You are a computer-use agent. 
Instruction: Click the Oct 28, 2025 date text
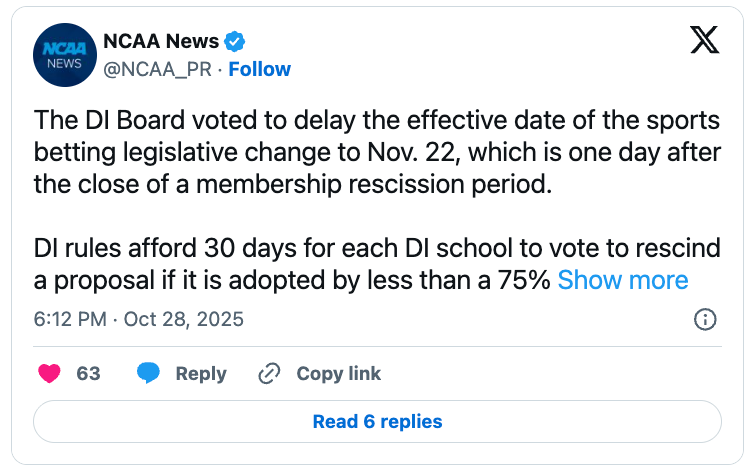click(184, 320)
